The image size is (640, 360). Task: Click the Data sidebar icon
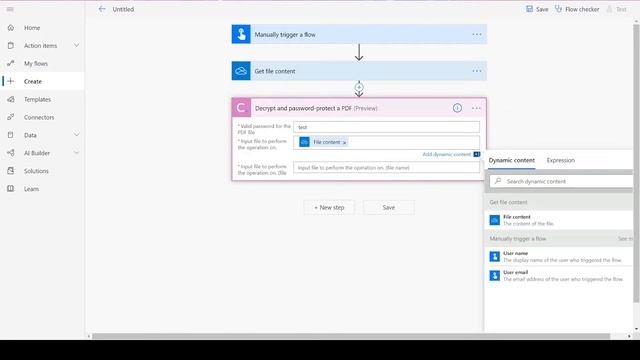point(11,135)
